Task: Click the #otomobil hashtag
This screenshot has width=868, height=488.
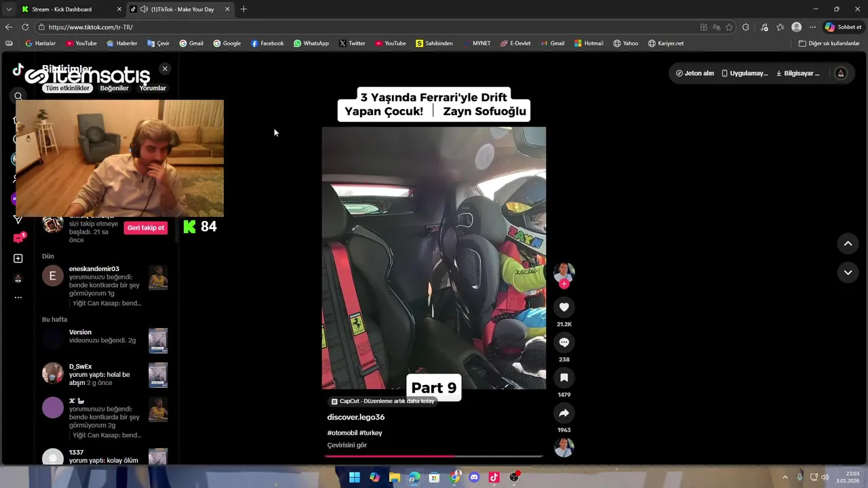Action: [342, 432]
